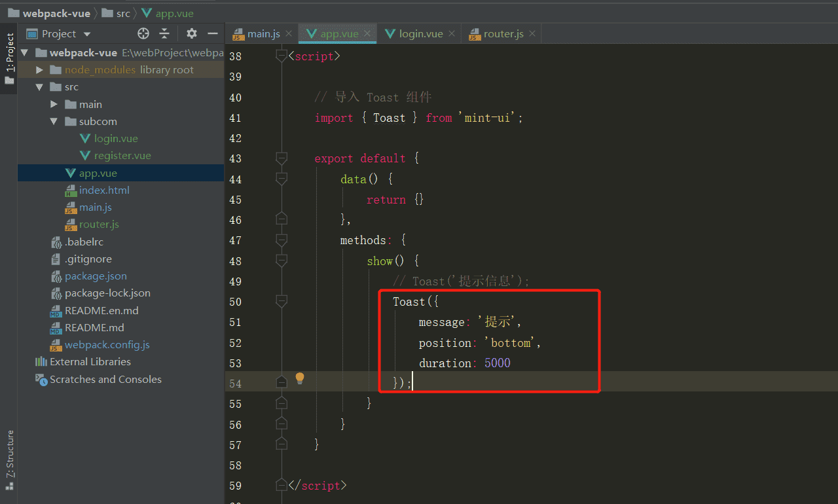Click the duration value 5000
The height and width of the screenshot is (504, 838).
pos(497,363)
